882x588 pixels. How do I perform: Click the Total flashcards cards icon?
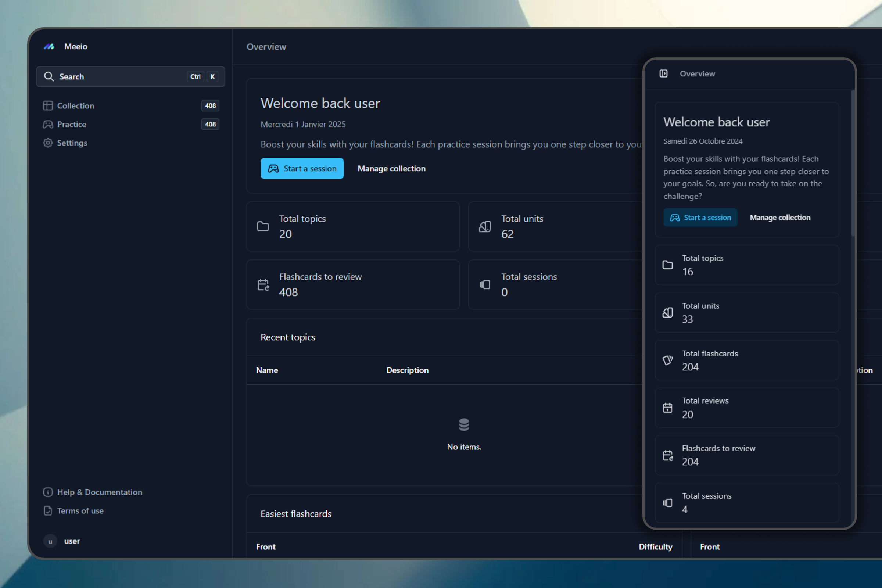(667, 360)
